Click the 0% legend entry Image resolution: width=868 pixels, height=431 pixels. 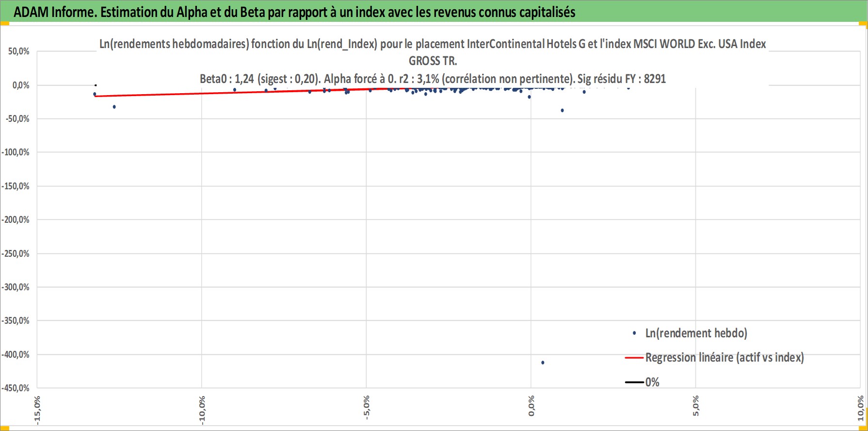pos(643,382)
